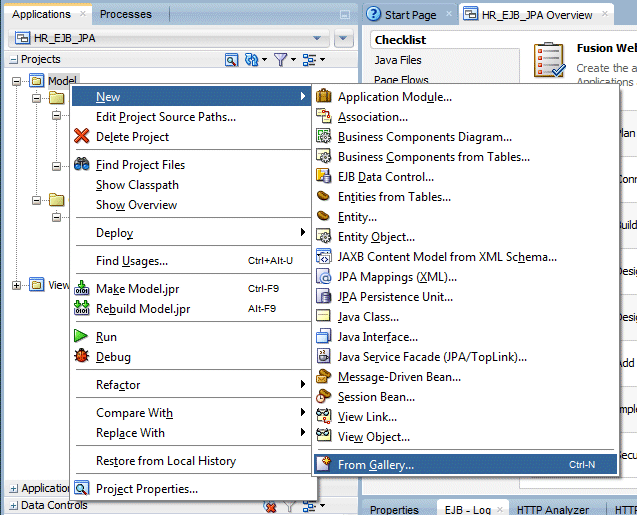Choose Restore from Local History
This screenshot has width=637, height=515.
click(192, 460)
